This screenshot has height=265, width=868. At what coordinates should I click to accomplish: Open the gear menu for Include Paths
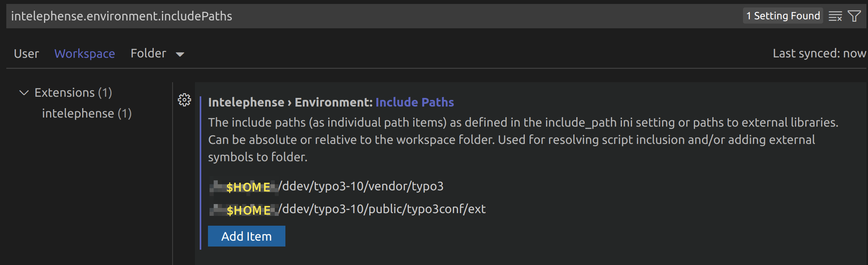(x=184, y=100)
